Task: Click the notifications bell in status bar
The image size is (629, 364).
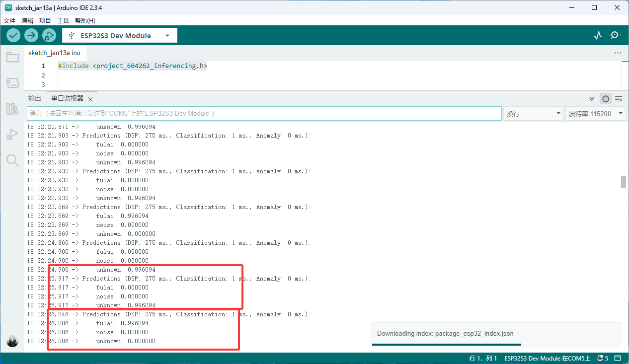Action: (603, 358)
